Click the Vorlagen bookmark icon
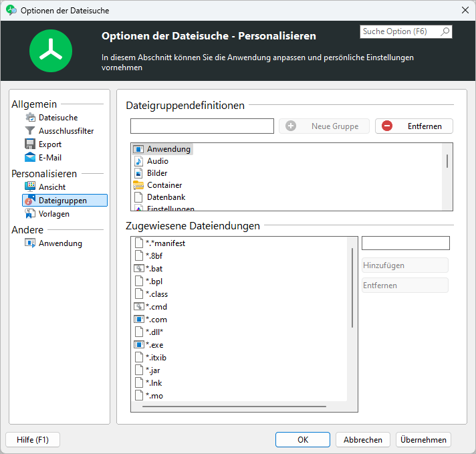The width and height of the screenshot is (476, 454). coord(30,214)
